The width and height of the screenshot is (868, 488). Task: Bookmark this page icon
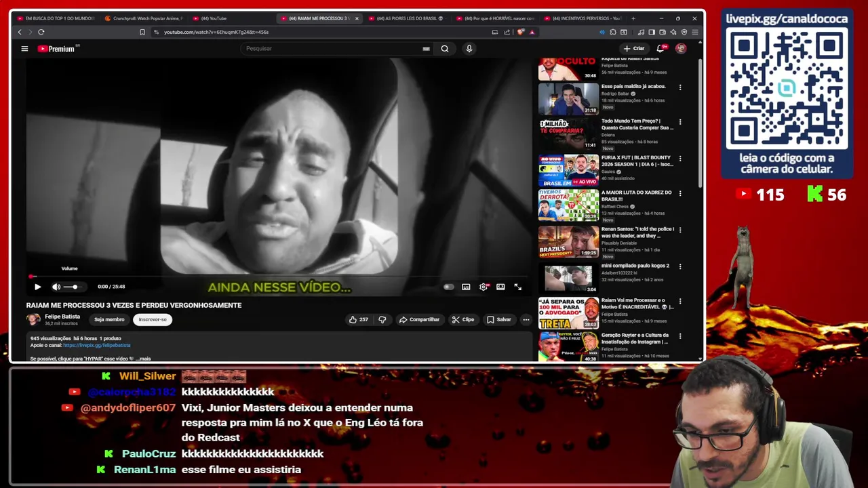point(142,32)
